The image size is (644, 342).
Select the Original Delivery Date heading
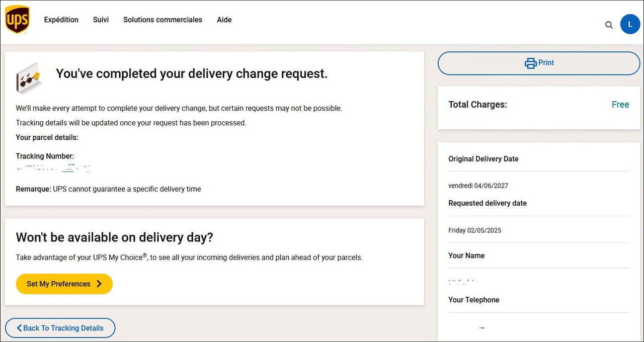484,159
